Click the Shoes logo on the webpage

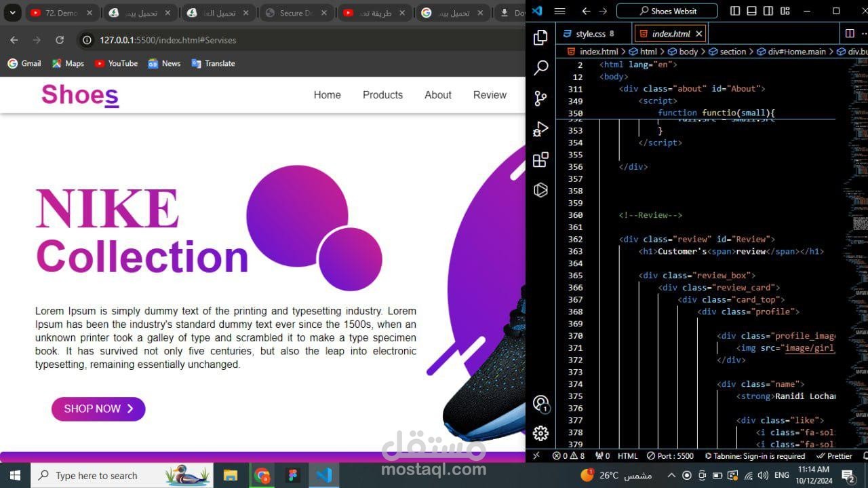[x=80, y=95]
